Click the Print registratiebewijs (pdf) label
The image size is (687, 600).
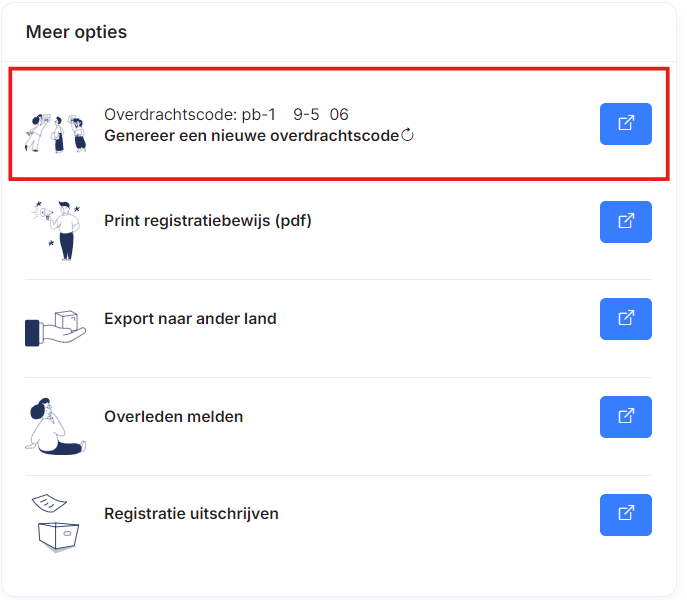point(208,221)
